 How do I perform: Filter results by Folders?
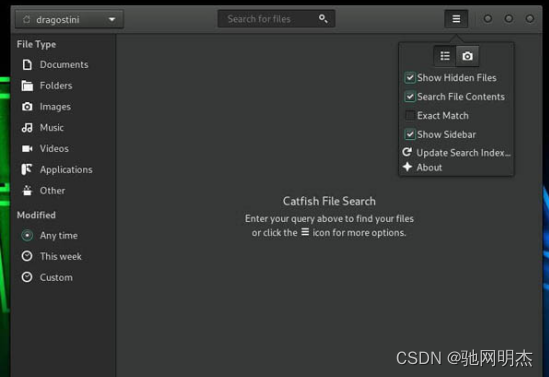click(x=56, y=86)
